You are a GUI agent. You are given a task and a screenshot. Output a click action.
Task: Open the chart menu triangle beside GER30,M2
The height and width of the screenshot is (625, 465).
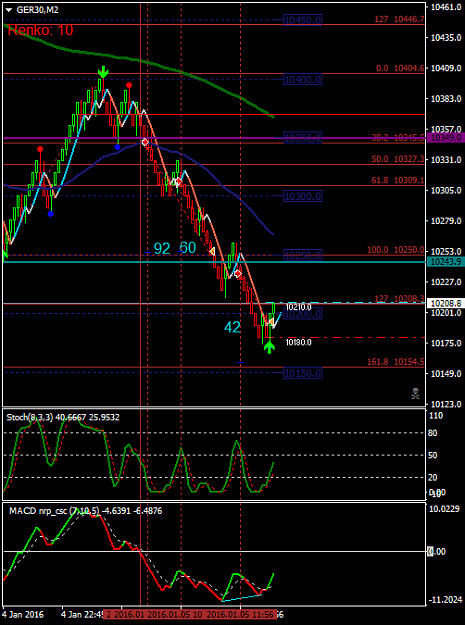10,10
